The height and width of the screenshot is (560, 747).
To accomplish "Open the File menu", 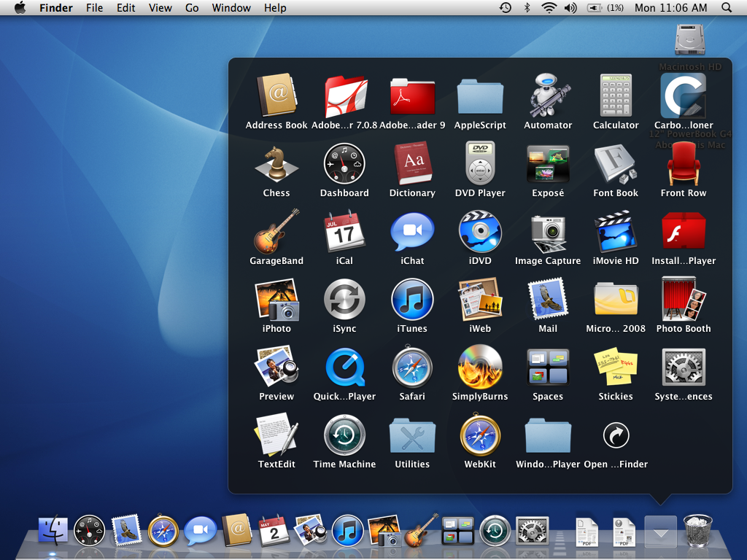I will [94, 7].
